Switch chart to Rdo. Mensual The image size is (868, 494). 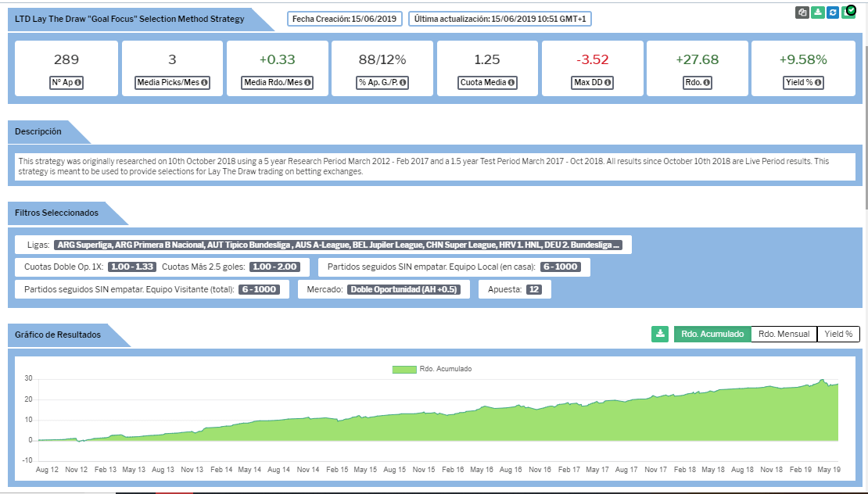[x=784, y=334]
